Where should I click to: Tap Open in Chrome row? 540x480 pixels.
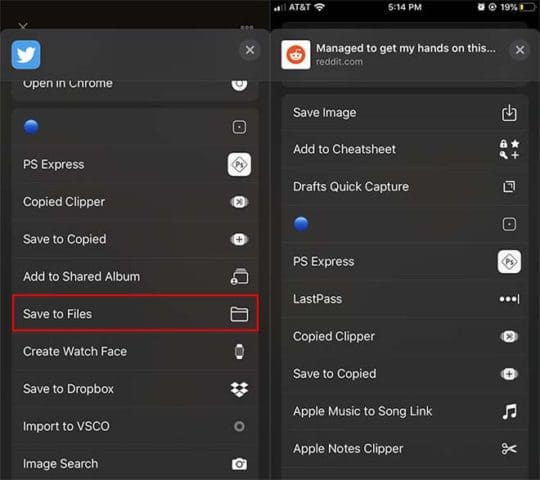(x=135, y=84)
